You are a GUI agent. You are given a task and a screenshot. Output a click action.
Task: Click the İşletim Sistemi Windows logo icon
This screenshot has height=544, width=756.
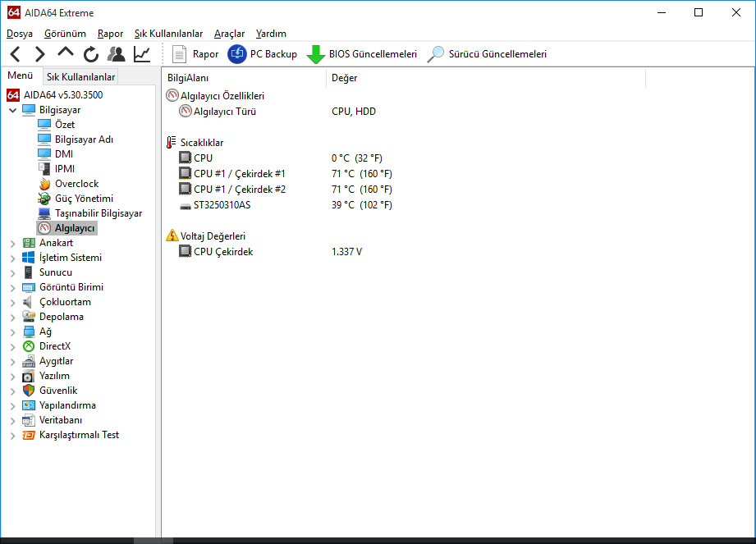tap(29, 258)
